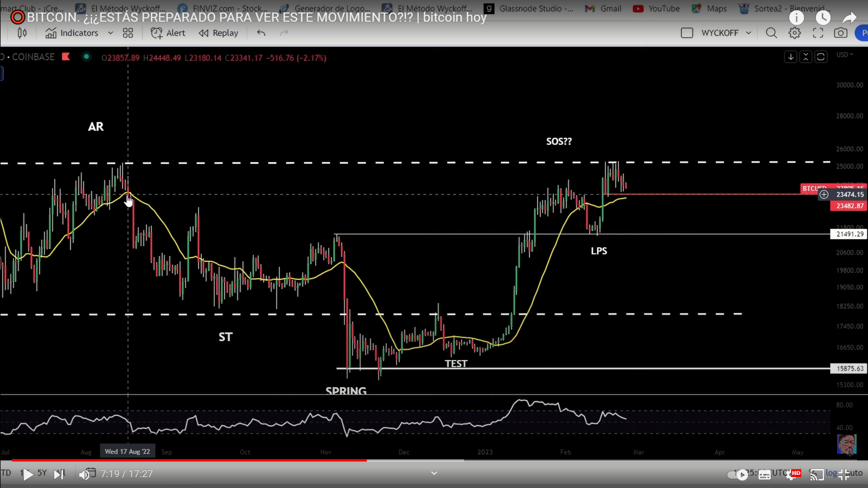Viewport: 868px width, 488px height.
Task: Open the FINVIZ.com bookmark tab
Action: point(222,8)
